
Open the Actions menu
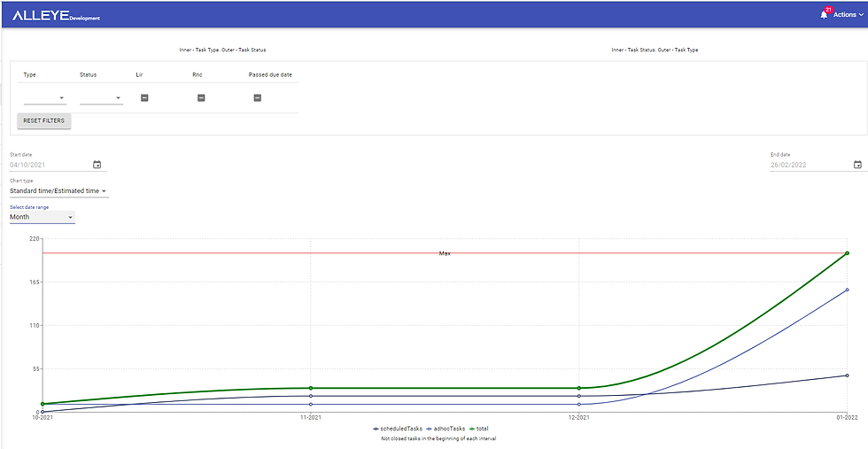849,15
